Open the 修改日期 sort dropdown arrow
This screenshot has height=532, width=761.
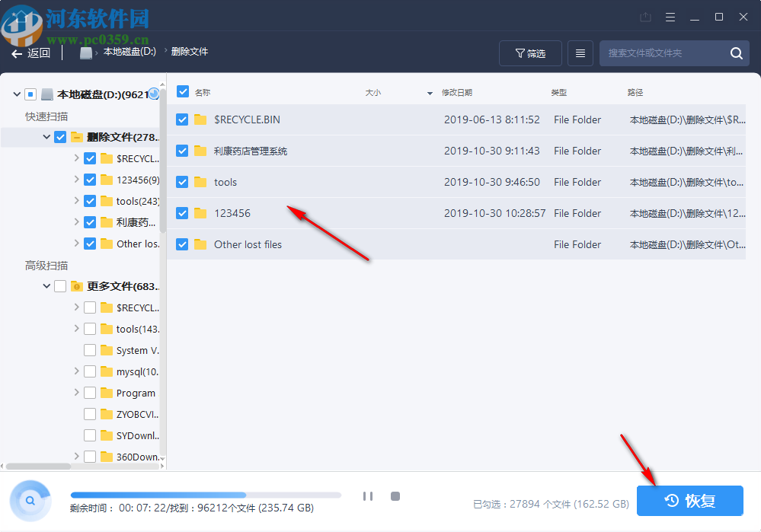click(x=428, y=92)
